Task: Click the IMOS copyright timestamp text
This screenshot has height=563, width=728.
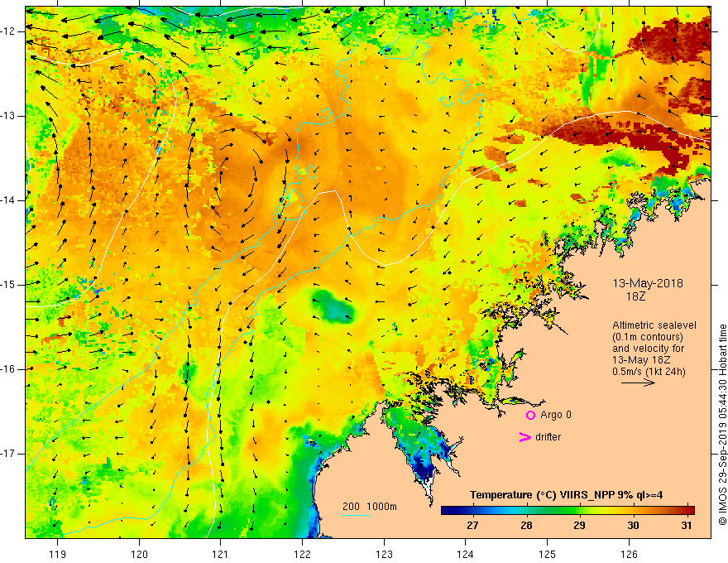Action: pos(722,424)
